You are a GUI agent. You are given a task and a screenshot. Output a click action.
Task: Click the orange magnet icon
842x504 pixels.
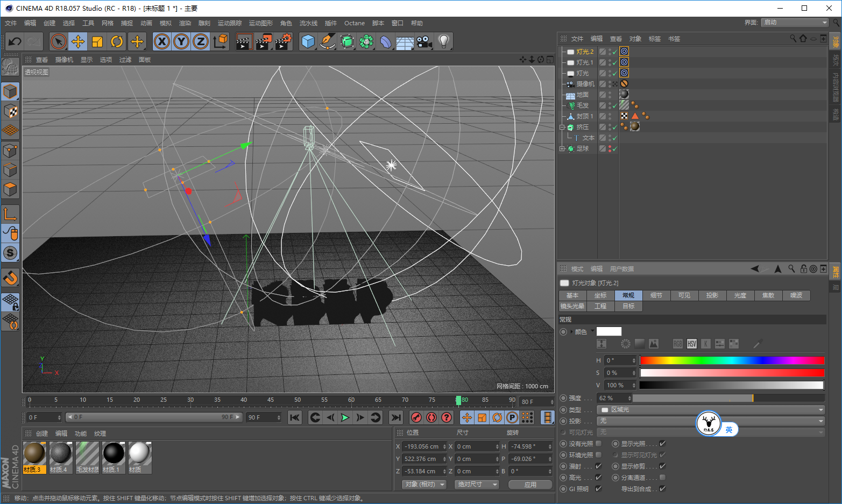(10, 278)
